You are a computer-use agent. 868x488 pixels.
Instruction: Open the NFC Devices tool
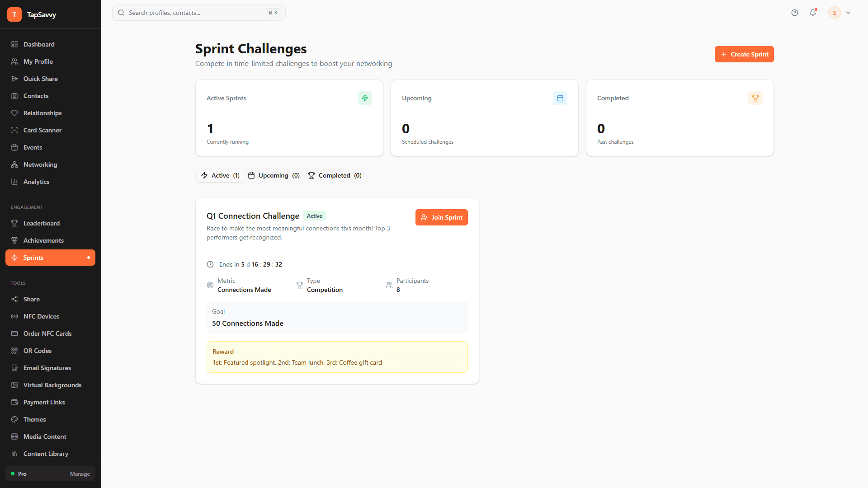click(x=41, y=316)
